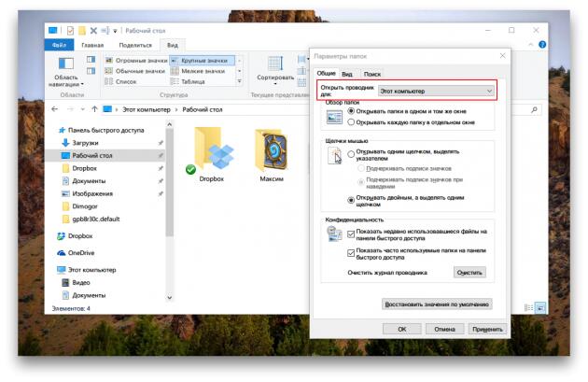Switch to the Вид tab in dialog
Viewport: 588px width, 382px height.
[346, 74]
